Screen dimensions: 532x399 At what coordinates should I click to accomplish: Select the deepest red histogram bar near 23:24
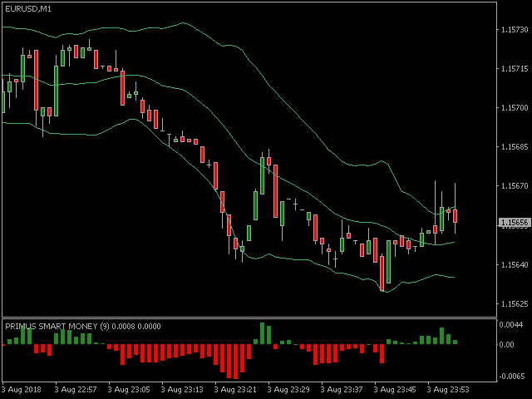(x=235, y=362)
